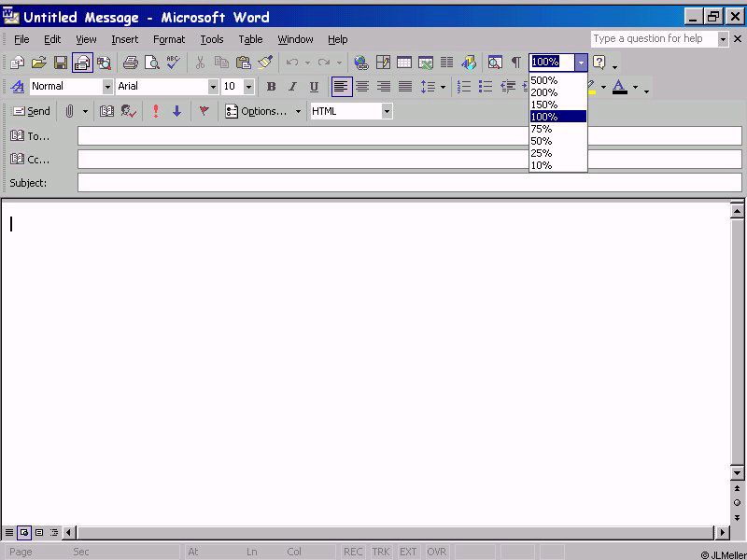Image resolution: width=747 pixels, height=560 pixels.
Task: Open the Tools menu
Action: pyautogui.click(x=212, y=39)
